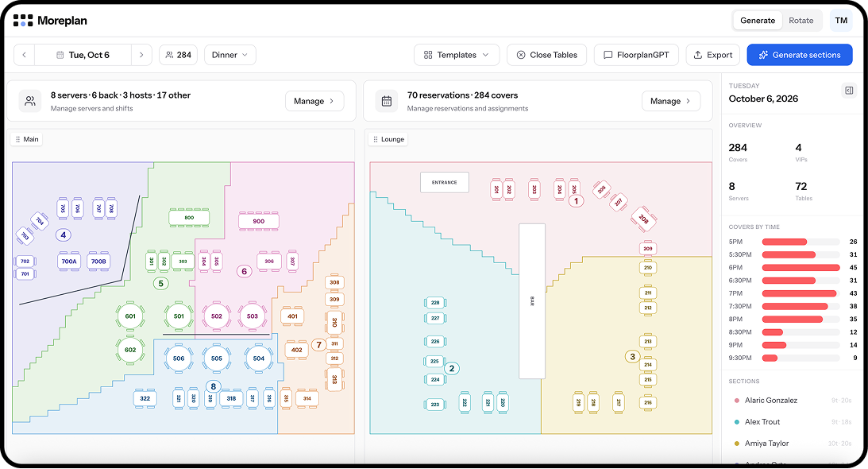Click Amiya Taylor yellow color dot

click(x=737, y=444)
